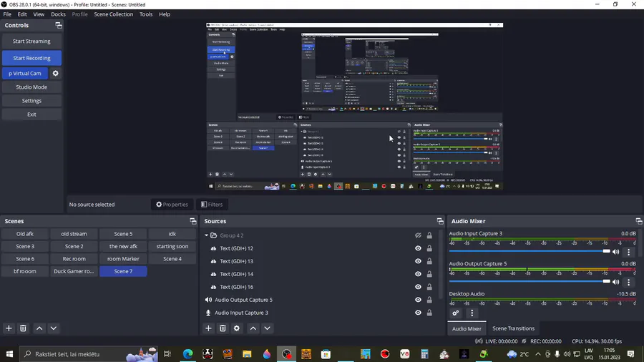Viewport: 644px width, 362px height.
Task: Lock the Audio Output Capture 5 source
Action: [429, 300]
